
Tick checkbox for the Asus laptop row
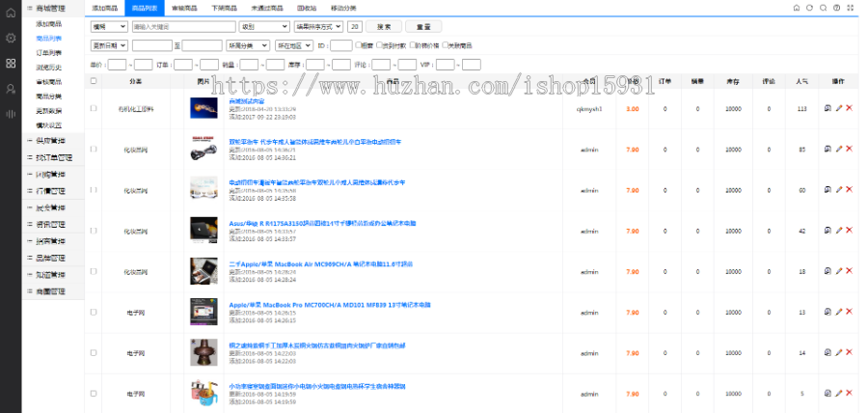[x=94, y=231]
